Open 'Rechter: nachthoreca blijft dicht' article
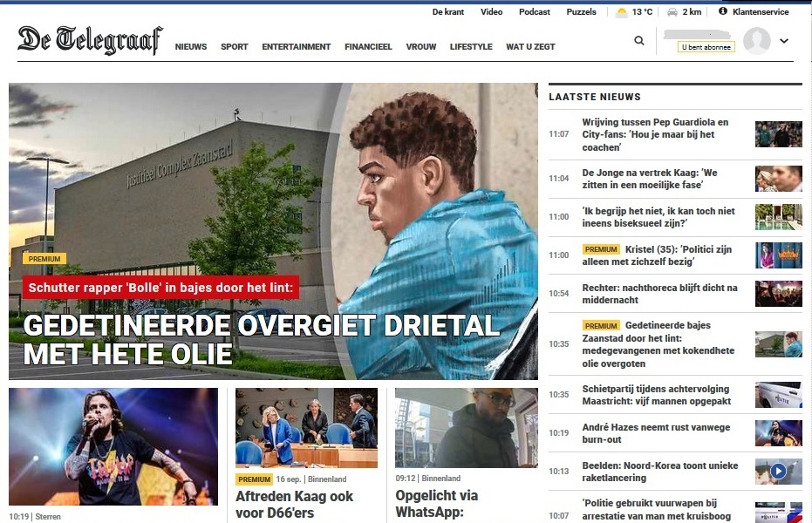This screenshot has height=523, width=812. (x=659, y=293)
